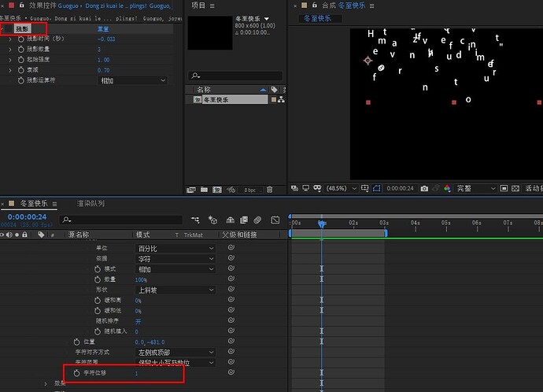Click the interpret footage icon in Project panel
The image size is (543, 392).
pyautogui.click(x=190, y=190)
